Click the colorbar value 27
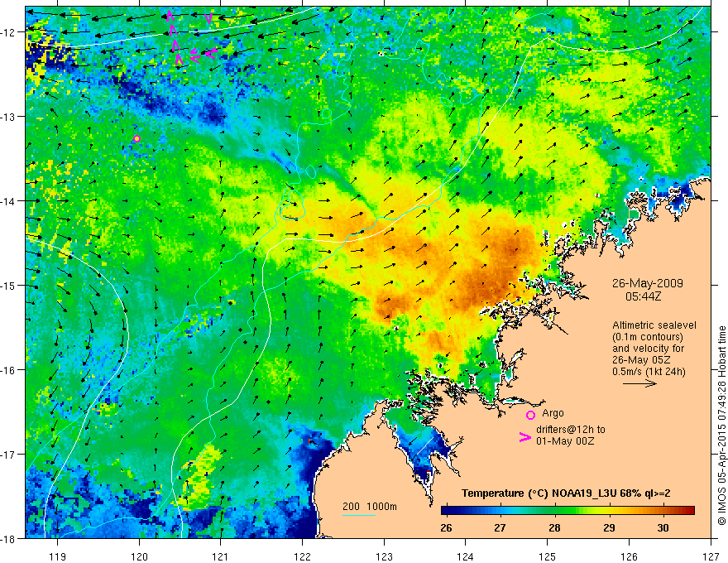The image size is (728, 563). [x=500, y=527]
